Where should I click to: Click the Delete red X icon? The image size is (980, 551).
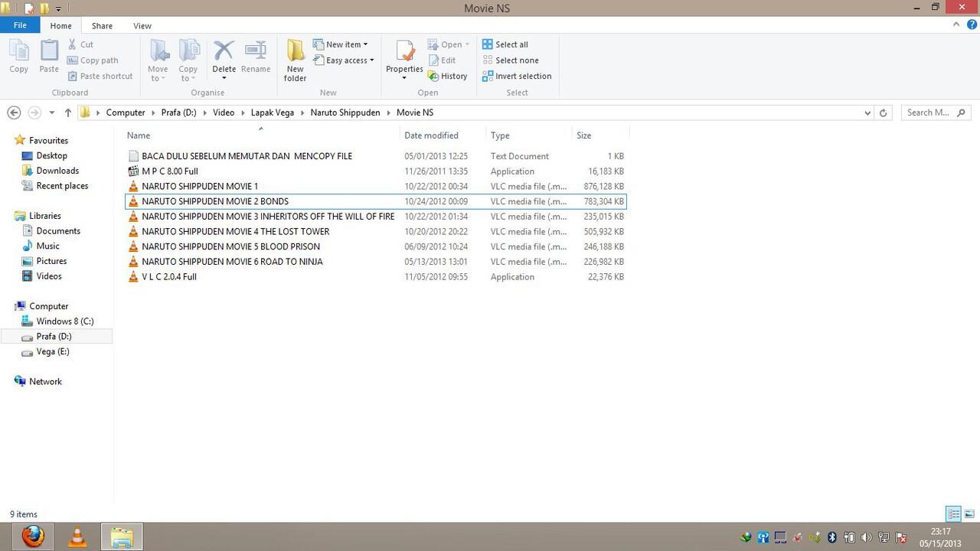point(224,51)
